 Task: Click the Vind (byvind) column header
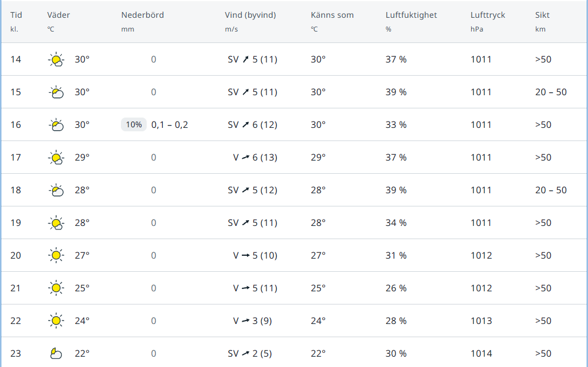(250, 15)
